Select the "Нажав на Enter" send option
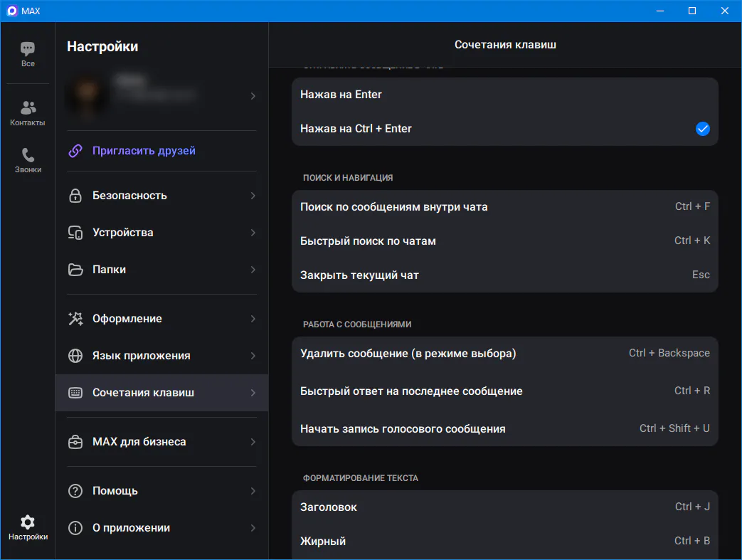The width and height of the screenshot is (742, 560). point(505,95)
